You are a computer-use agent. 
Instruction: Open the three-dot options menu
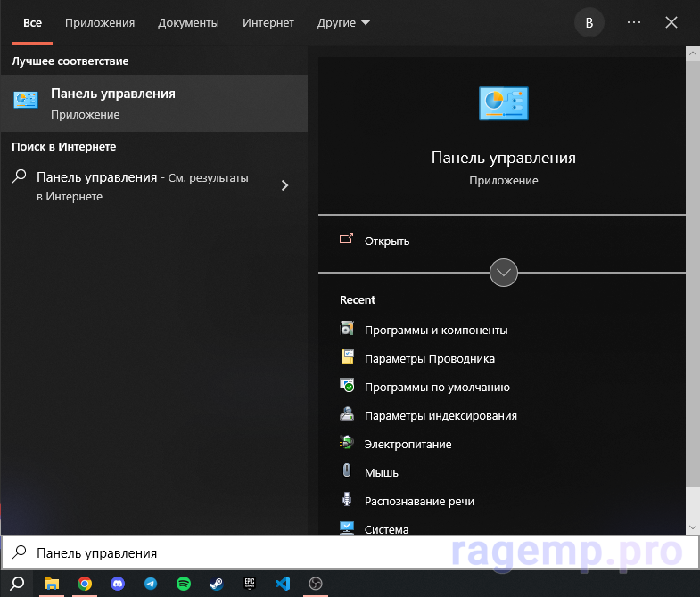(x=634, y=23)
